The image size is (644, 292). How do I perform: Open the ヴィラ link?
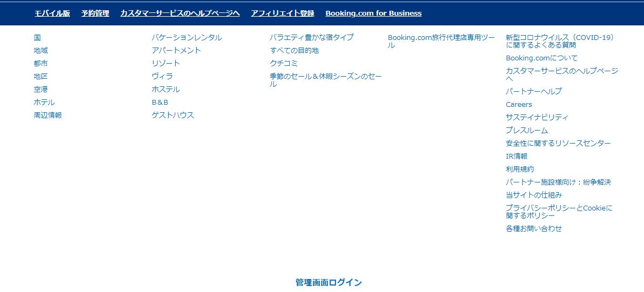coord(162,77)
